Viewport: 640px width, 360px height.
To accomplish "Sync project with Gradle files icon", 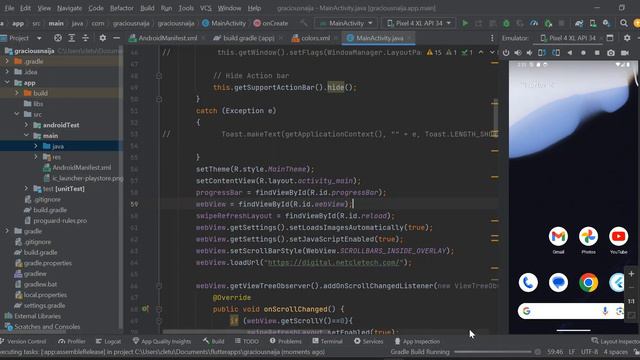I will pos(579,23).
